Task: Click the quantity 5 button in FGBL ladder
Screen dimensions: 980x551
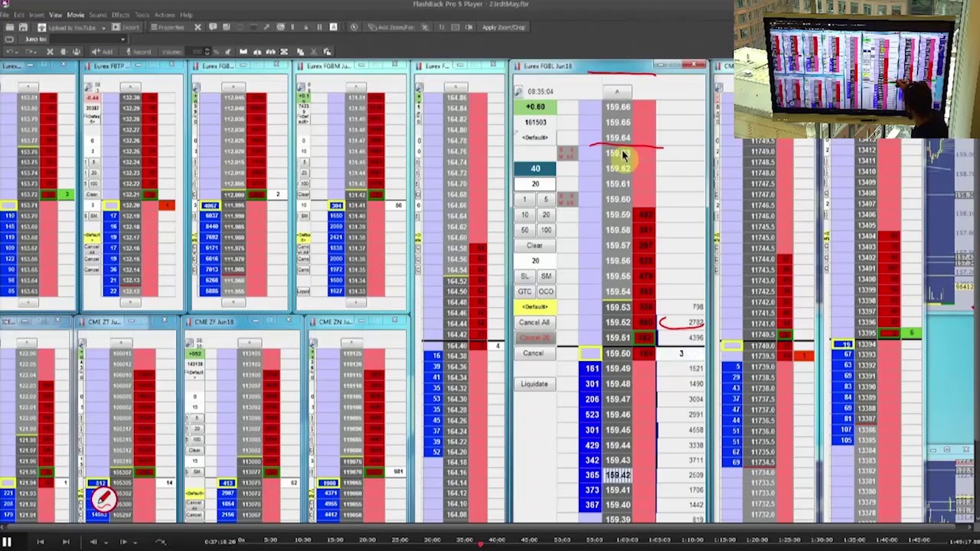Action: (545, 200)
